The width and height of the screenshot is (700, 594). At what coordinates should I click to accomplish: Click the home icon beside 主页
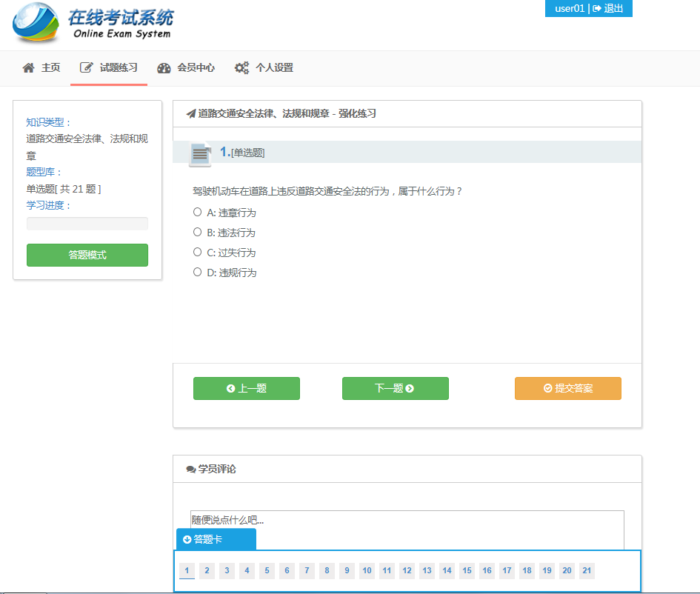click(29, 68)
